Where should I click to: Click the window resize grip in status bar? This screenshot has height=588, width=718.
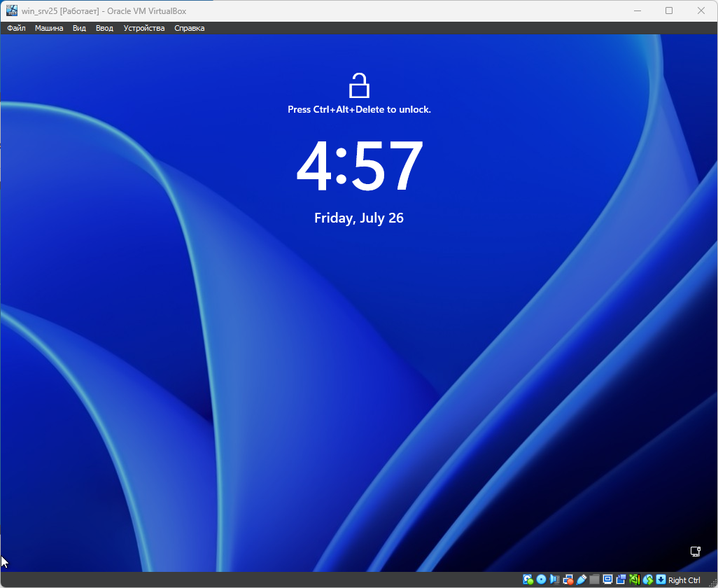click(x=713, y=583)
